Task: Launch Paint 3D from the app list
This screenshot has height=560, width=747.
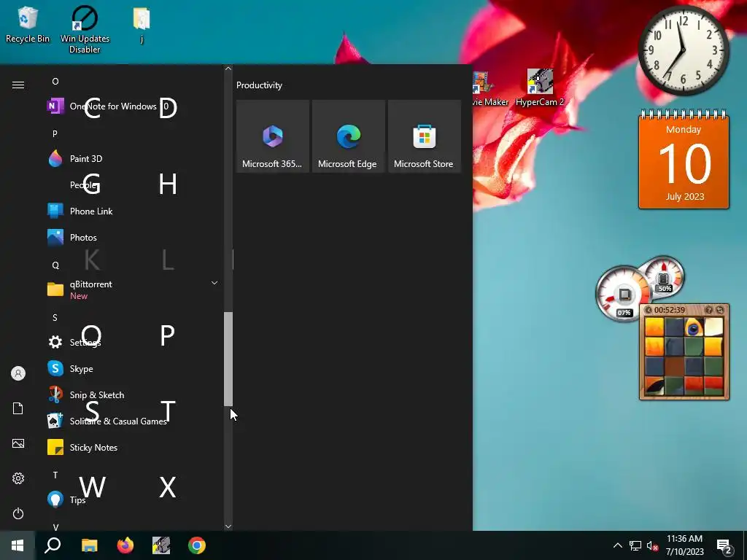Action: pyautogui.click(x=133, y=158)
